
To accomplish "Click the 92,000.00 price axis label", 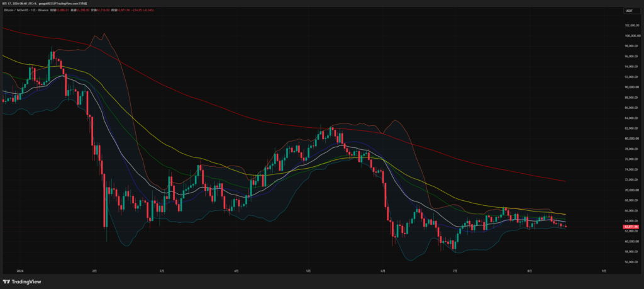I will 631,77.
